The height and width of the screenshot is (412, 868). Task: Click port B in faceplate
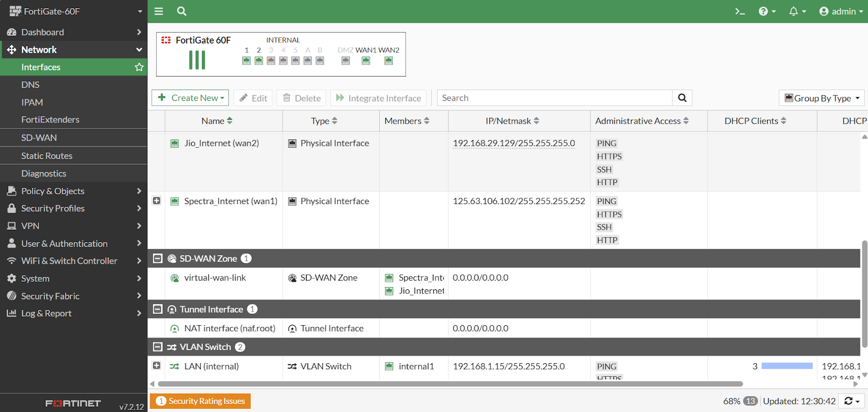(320, 61)
